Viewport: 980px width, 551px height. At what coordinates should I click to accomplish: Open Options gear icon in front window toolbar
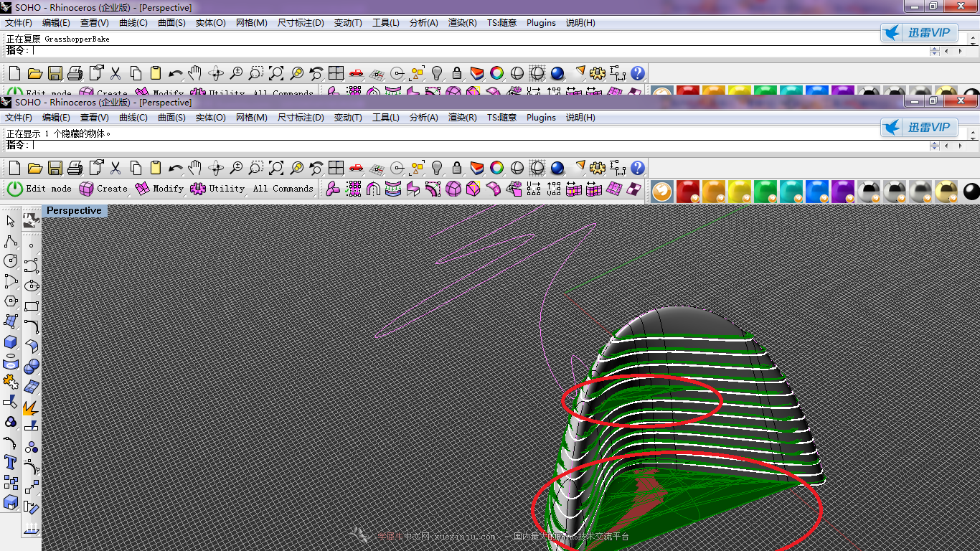(598, 168)
